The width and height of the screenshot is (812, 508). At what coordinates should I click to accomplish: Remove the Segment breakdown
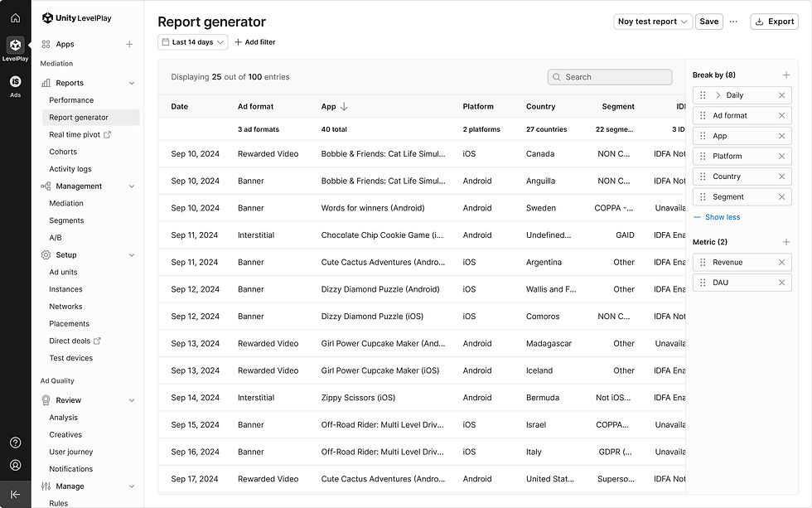click(x=782, y=196)
